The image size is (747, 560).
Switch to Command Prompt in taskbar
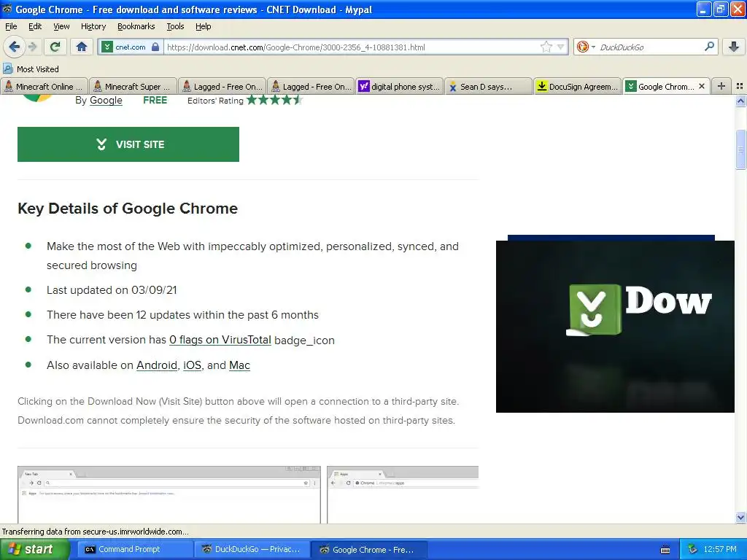pyautogui.click(x=135, y=549)
